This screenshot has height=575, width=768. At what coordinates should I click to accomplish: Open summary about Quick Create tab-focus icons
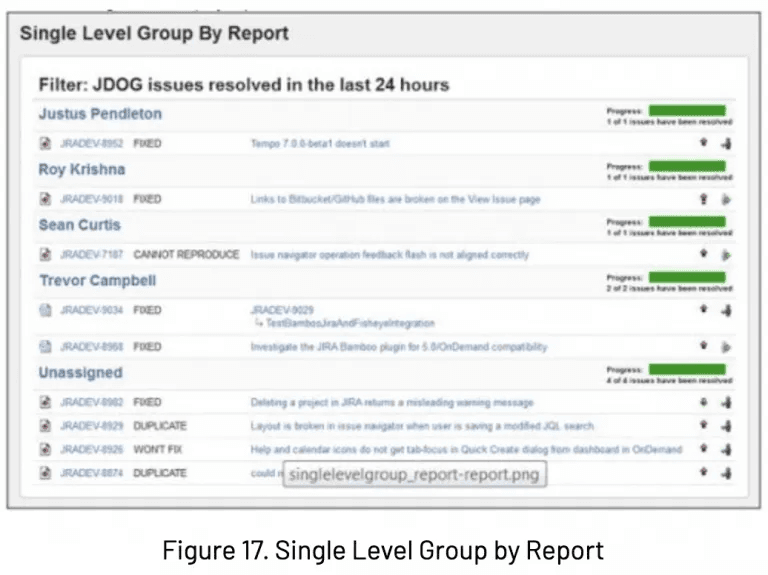pyautogui.click(x=466, y=450)
